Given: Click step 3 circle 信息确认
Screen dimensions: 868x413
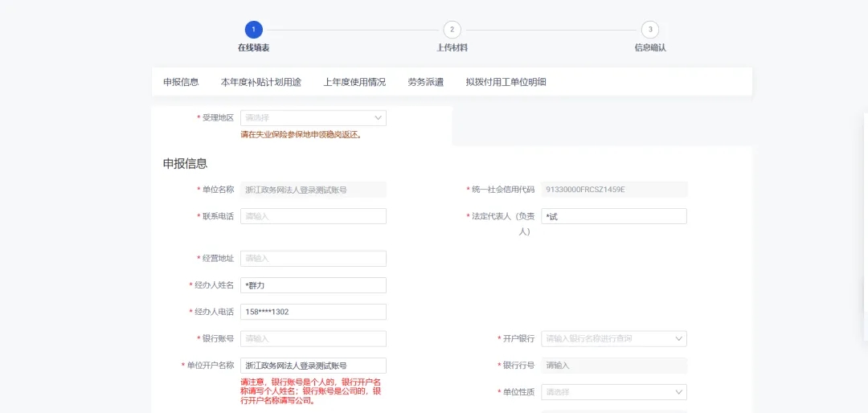Looking at the screenshot, I should [650, 30].
